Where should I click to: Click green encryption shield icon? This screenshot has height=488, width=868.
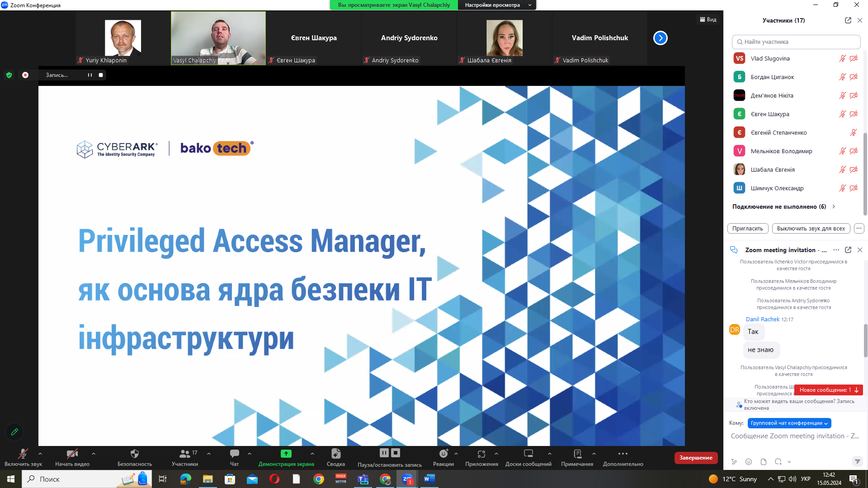9,75
